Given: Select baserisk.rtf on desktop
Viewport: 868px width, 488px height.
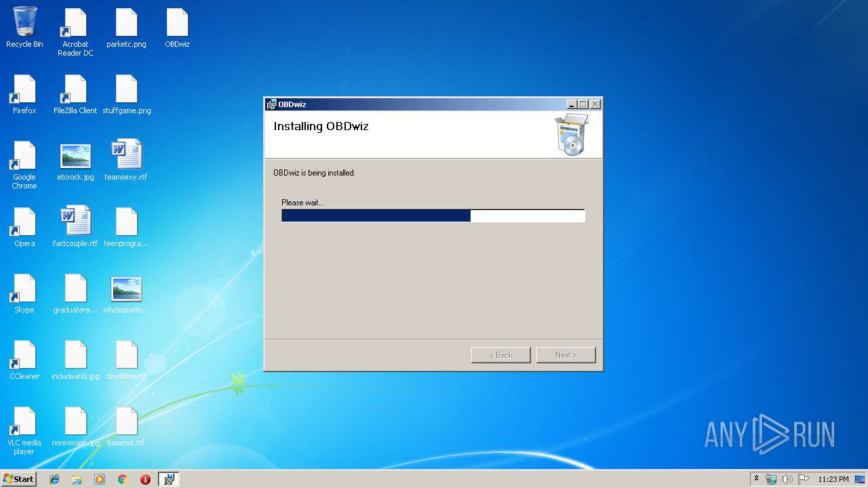Looking at the screenshot, I should pyautogui.click(x=126, y=426).
